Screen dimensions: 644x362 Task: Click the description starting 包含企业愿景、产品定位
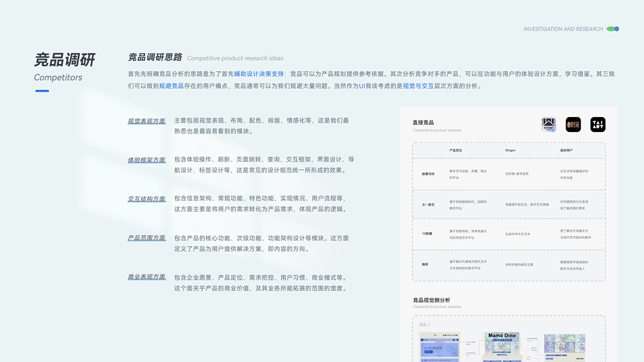[x=261, y=283]
